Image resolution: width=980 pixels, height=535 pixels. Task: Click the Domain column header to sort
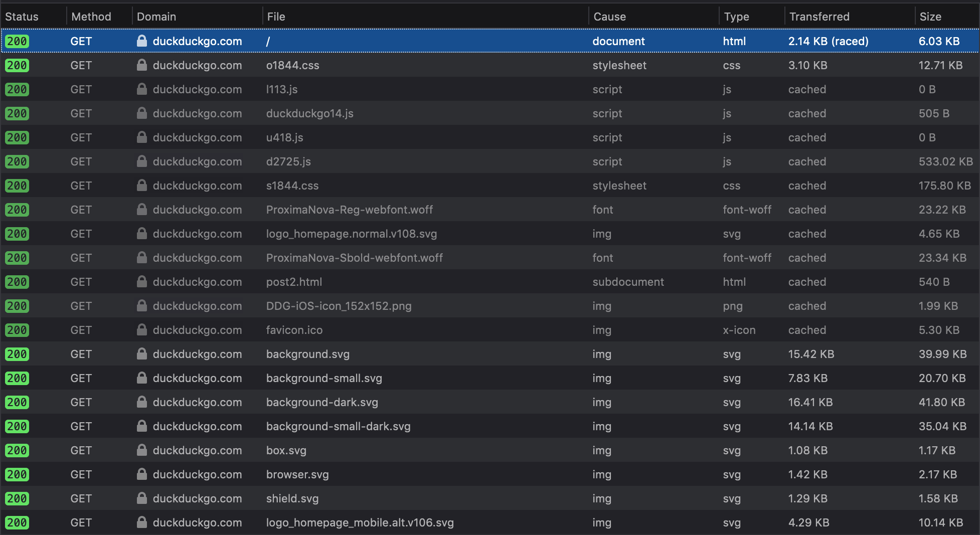156,17
